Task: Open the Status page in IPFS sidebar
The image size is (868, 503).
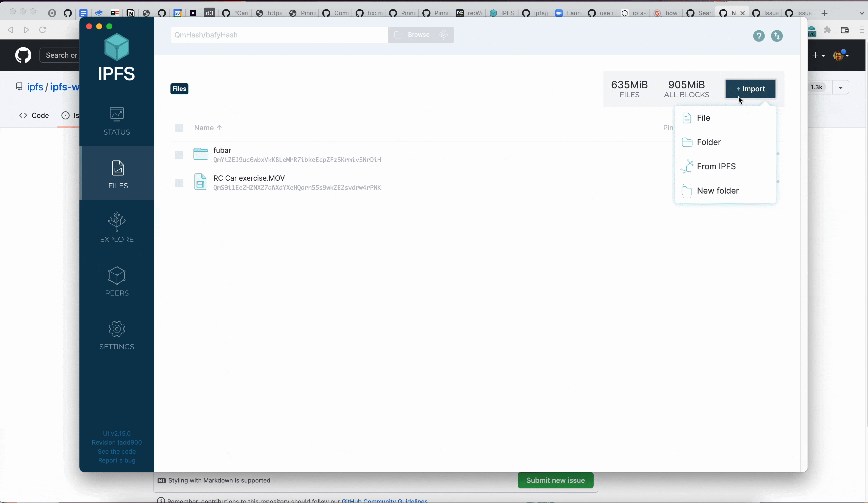Action: (117, 121)
